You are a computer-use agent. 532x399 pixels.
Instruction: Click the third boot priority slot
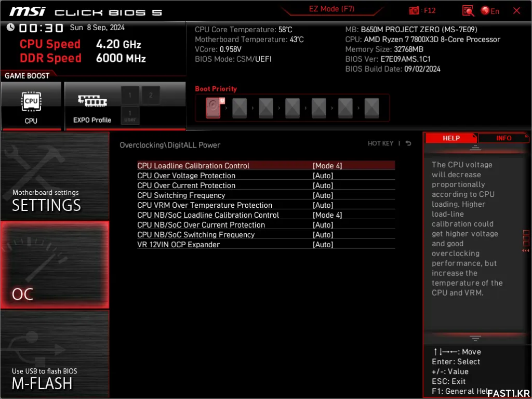tap(266, 108)
